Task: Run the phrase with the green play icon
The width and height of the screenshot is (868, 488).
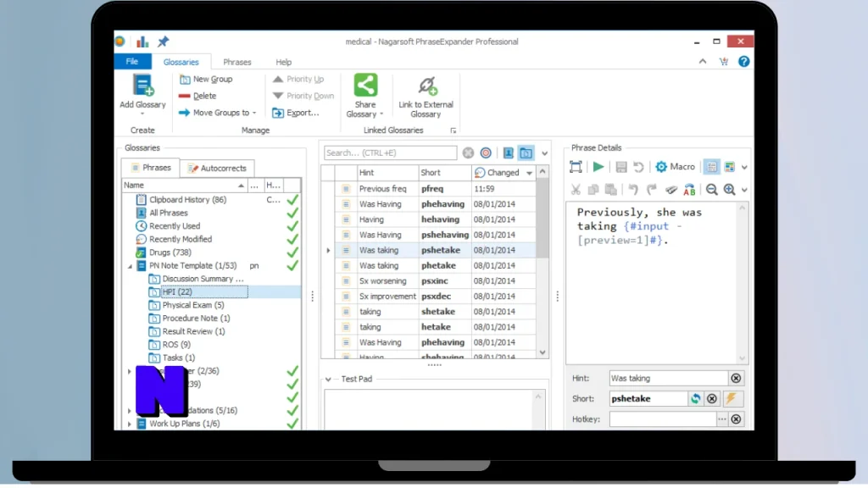Action: [598, 167]
